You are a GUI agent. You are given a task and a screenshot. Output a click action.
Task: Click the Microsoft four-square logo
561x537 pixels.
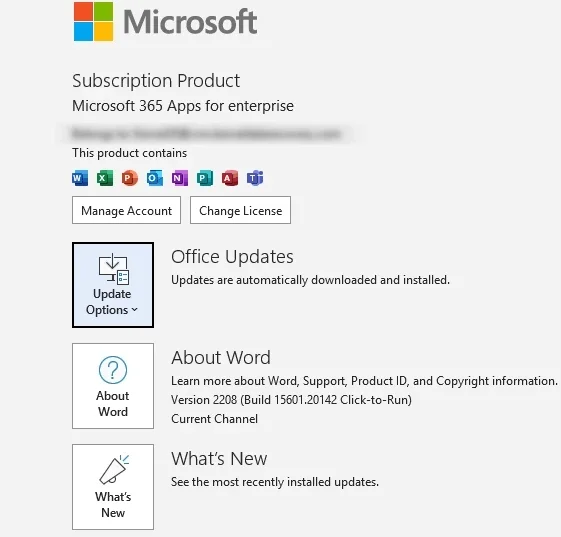pos(94,21)
